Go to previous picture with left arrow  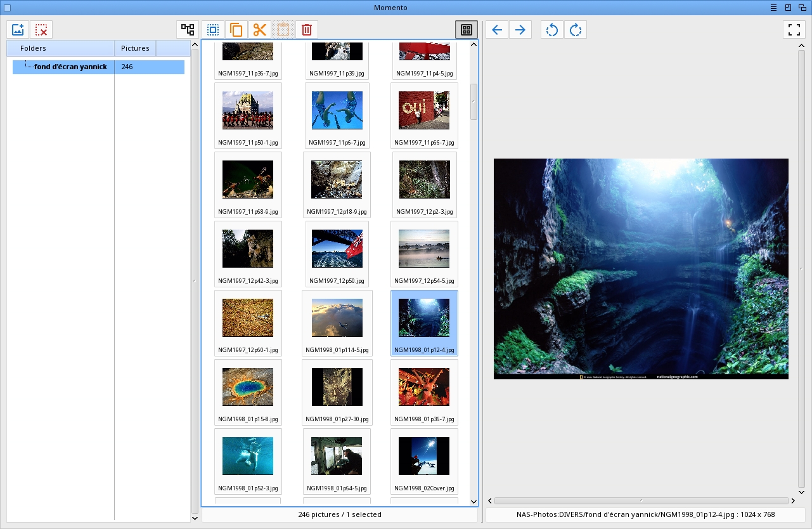[x=497, y=30]
